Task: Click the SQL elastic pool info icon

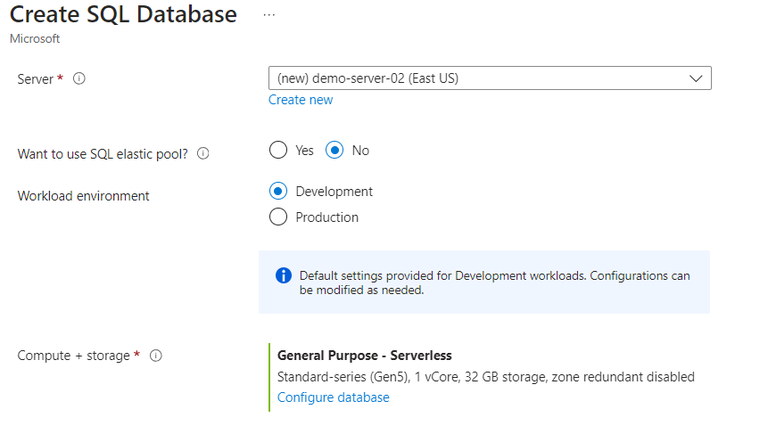Action: [203, 154]
